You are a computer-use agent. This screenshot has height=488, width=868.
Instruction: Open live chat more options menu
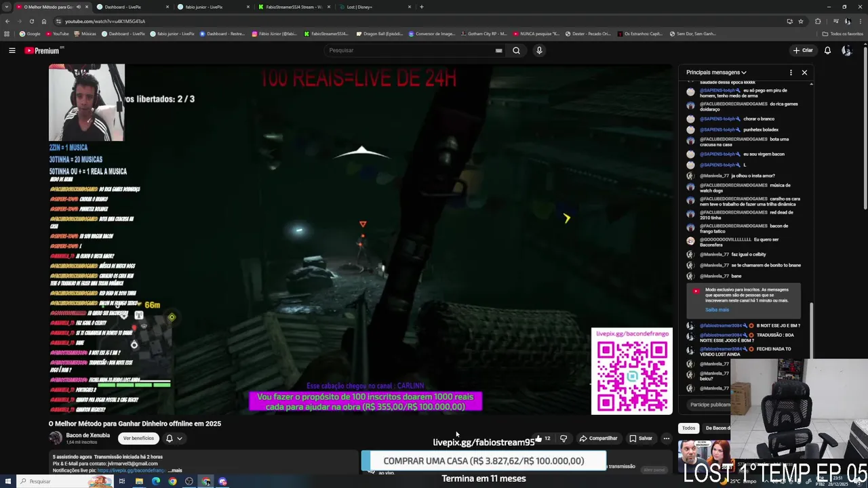click(791, 73)
